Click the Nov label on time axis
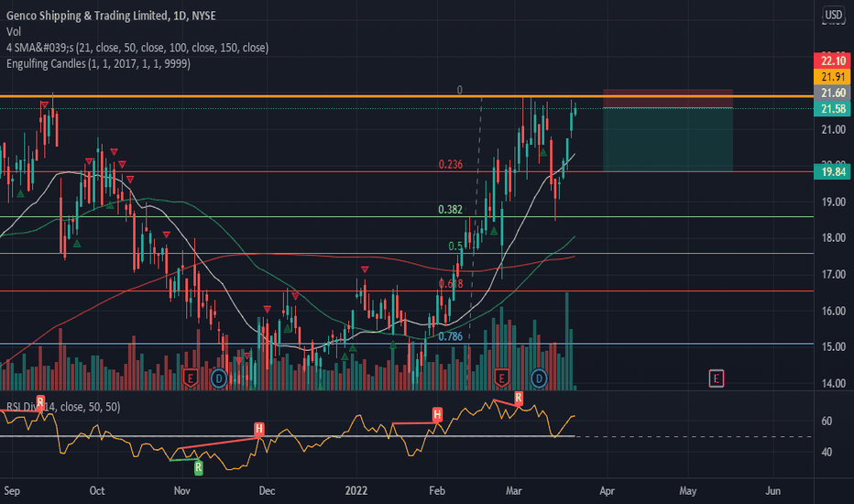Image resolution: width=854 pixels, height=504 pixels. coord(182,491)
